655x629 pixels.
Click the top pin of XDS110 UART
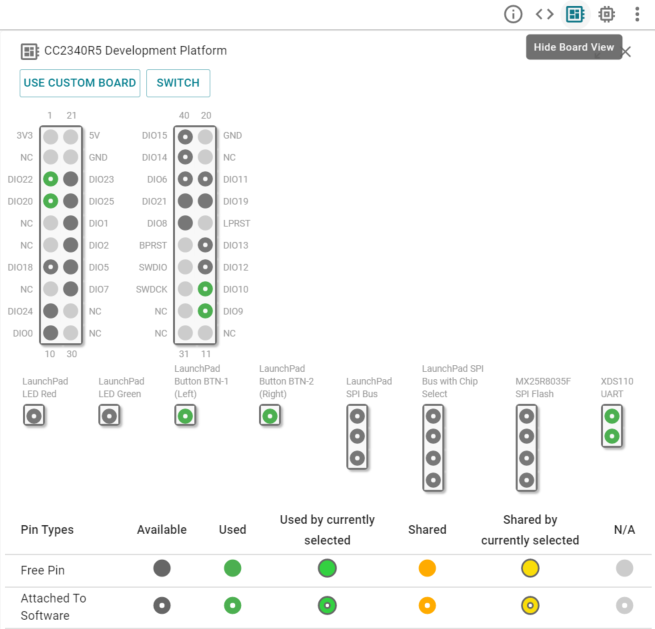[x=611, y=415]
